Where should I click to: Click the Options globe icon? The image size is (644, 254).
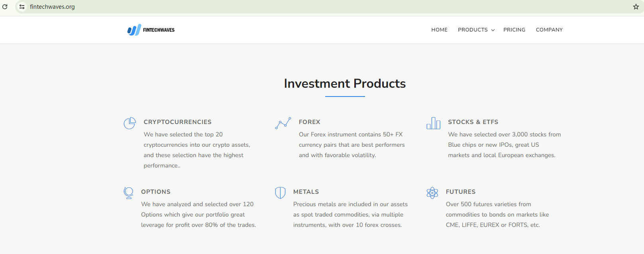click(x=128, y=193)
